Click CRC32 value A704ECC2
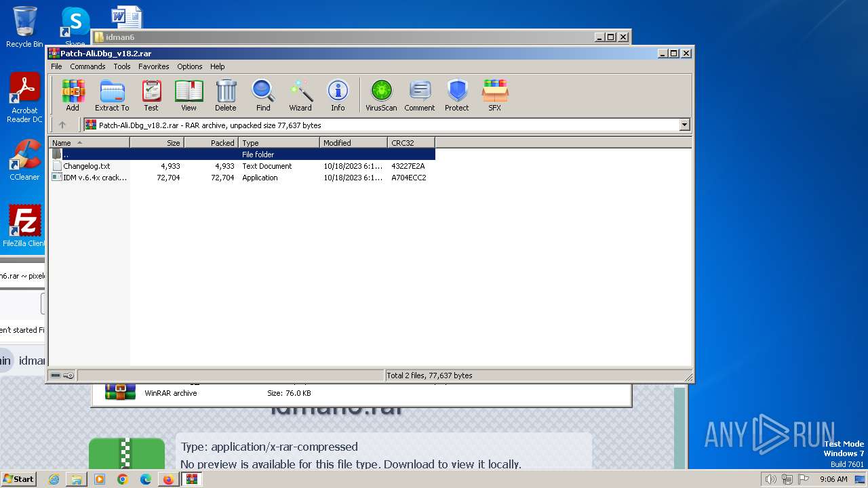 click(x=409, y=178)
